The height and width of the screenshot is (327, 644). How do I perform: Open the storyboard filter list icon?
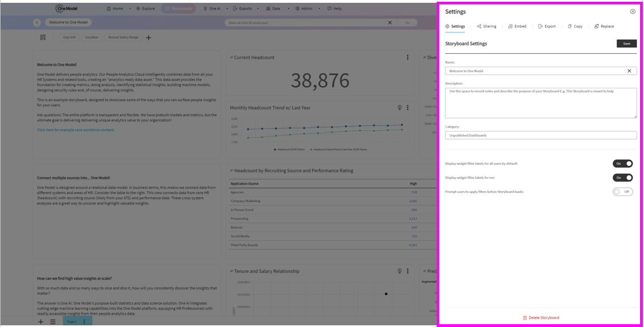click(42, 37)
